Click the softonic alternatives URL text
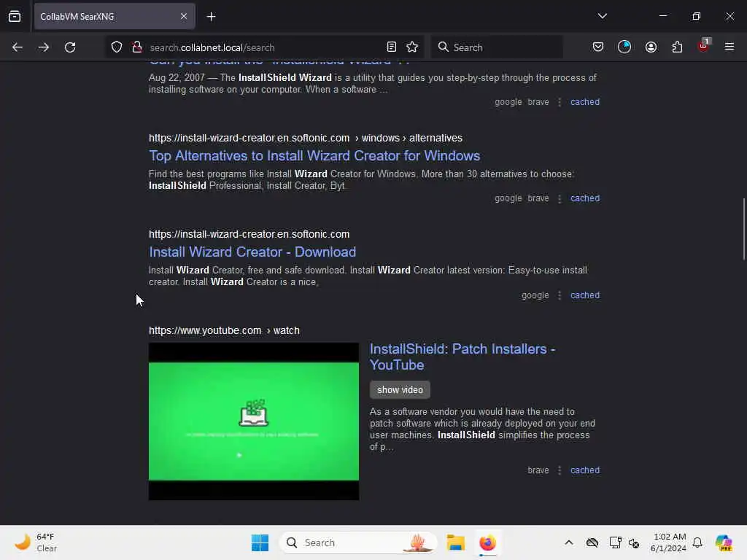 pos(306,138)
